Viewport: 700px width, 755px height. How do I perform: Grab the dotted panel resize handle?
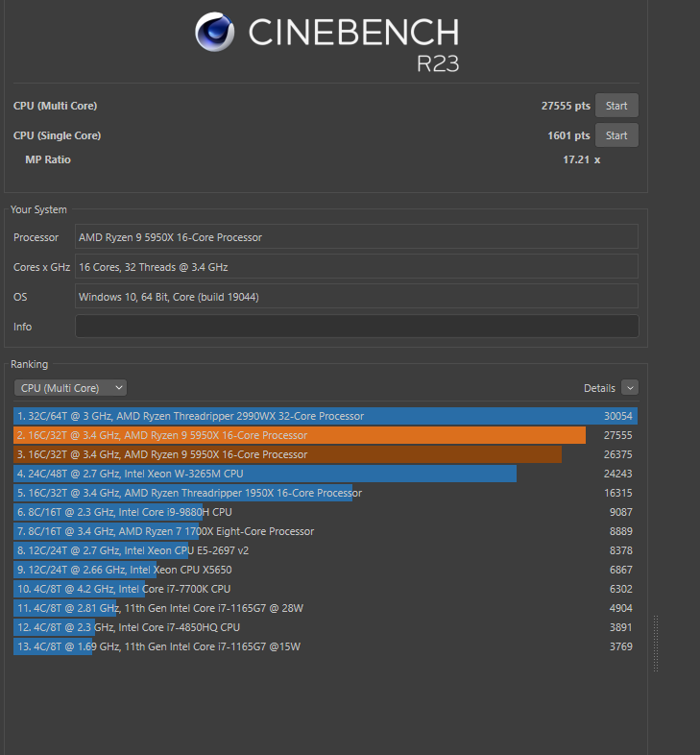[656, 644]
